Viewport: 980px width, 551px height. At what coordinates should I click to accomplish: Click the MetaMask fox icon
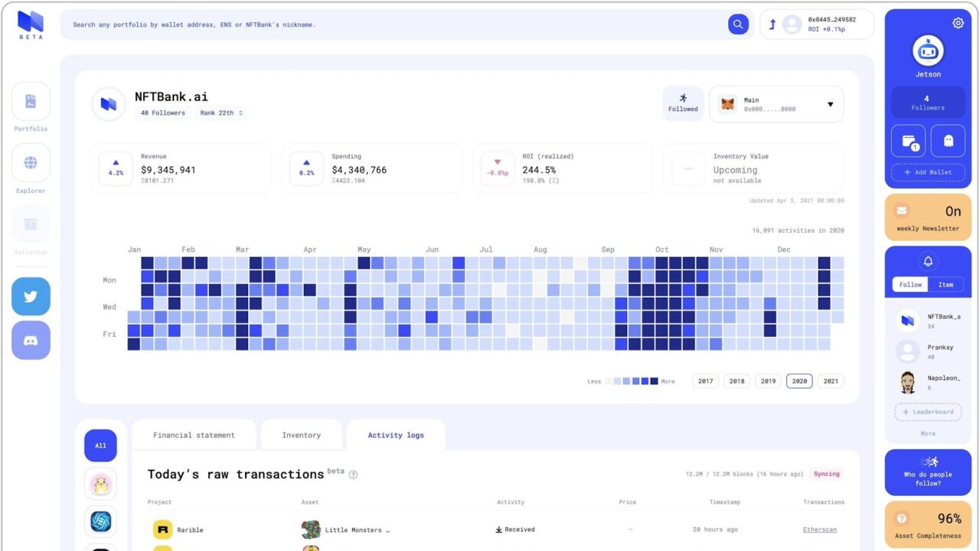pos(728,104)
